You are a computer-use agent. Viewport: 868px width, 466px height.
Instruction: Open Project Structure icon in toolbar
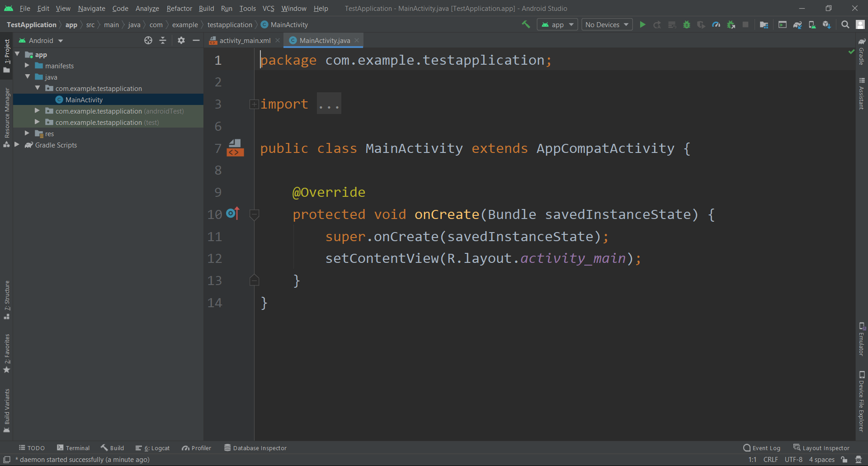click(x=764, y=24)
